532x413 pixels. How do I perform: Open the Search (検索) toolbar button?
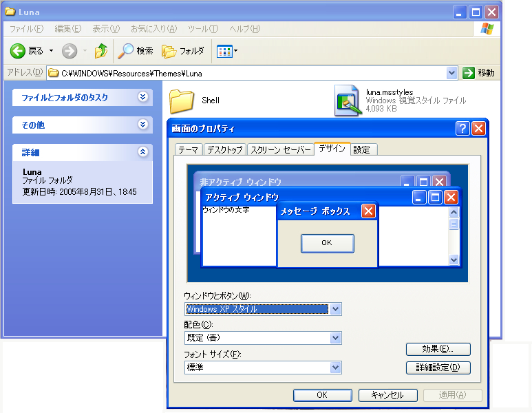(x=136, y=51)
